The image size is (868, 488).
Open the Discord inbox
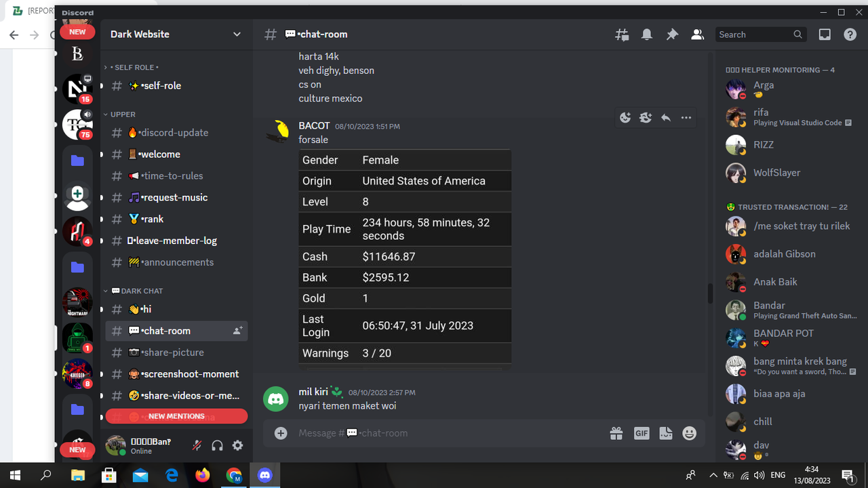click(825, 35)
